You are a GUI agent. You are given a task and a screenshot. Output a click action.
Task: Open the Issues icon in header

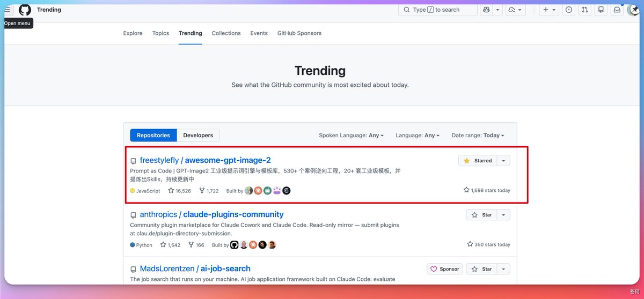pos(569,10)
